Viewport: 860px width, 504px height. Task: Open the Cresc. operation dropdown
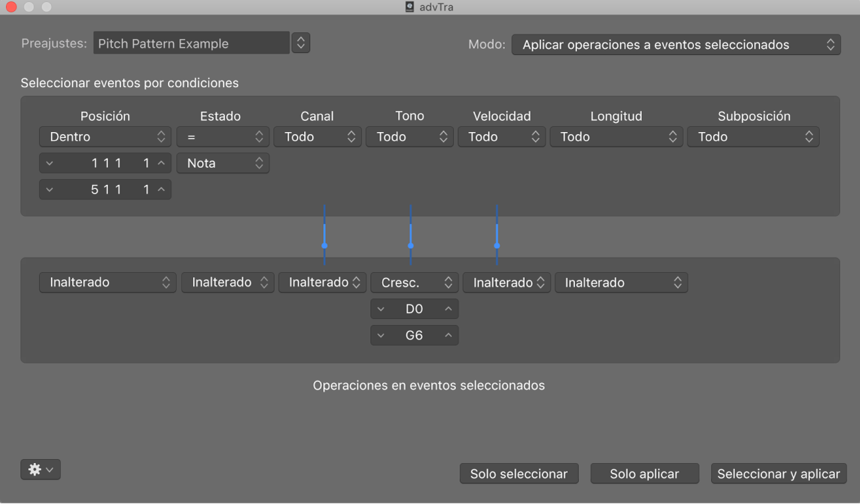pos(414,282)
